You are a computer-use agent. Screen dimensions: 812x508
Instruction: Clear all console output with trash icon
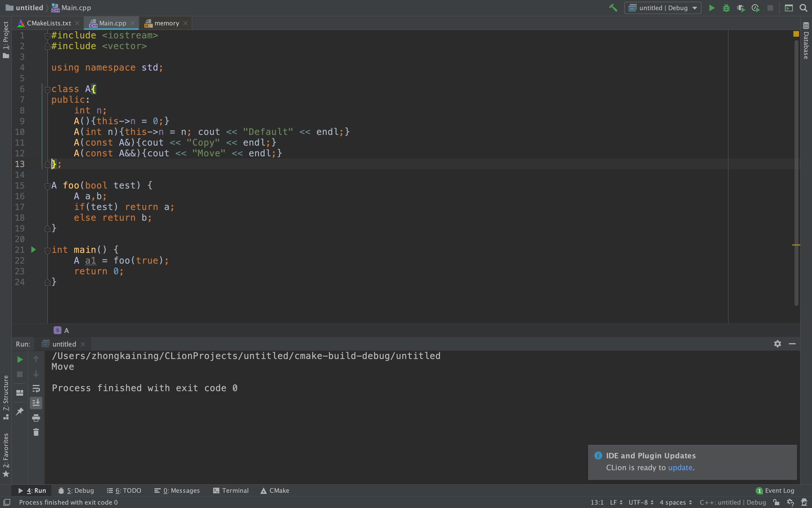[x=36, y=432]
